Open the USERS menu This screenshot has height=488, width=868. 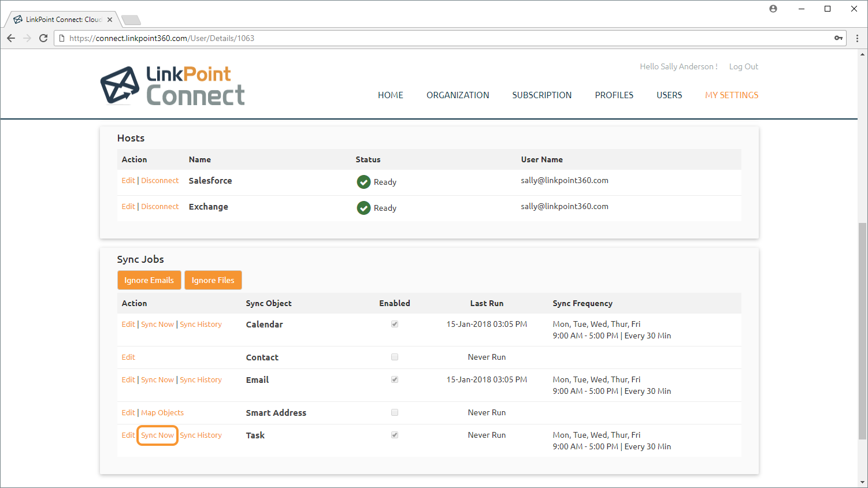[669, 95]
